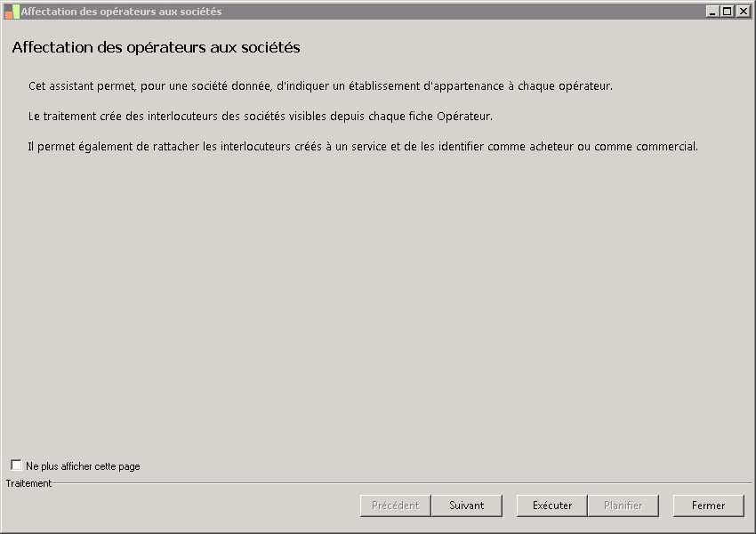Minimize the Affectation des opérateurs window
This screenshot has width=756, height=534.
713,12
